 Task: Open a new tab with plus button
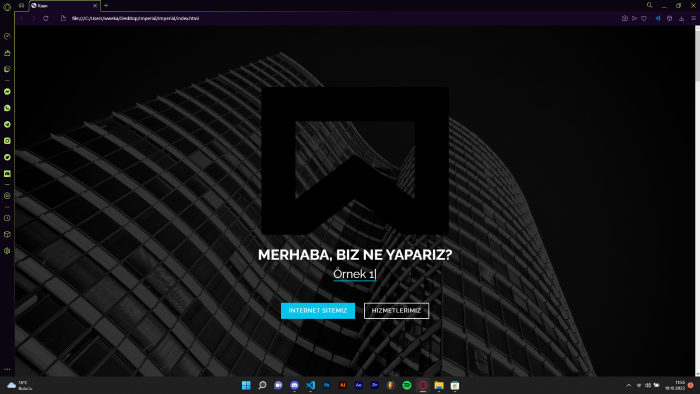pos(106,5)
